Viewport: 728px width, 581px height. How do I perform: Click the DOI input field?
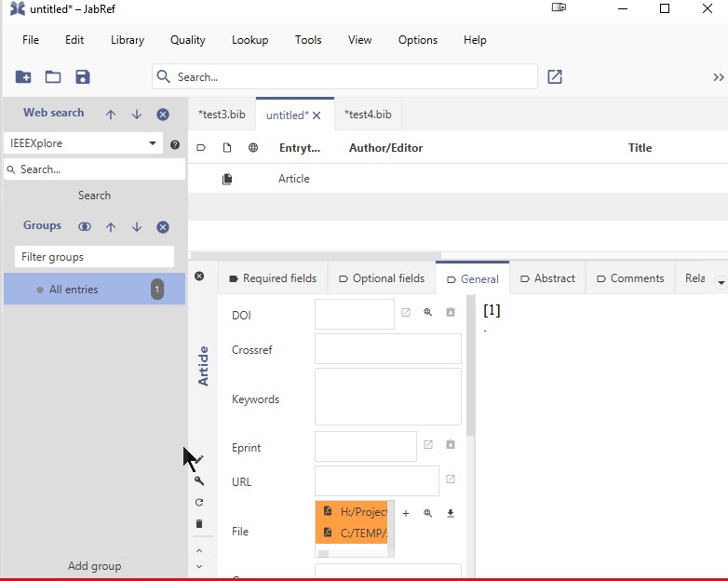[355, 315]
